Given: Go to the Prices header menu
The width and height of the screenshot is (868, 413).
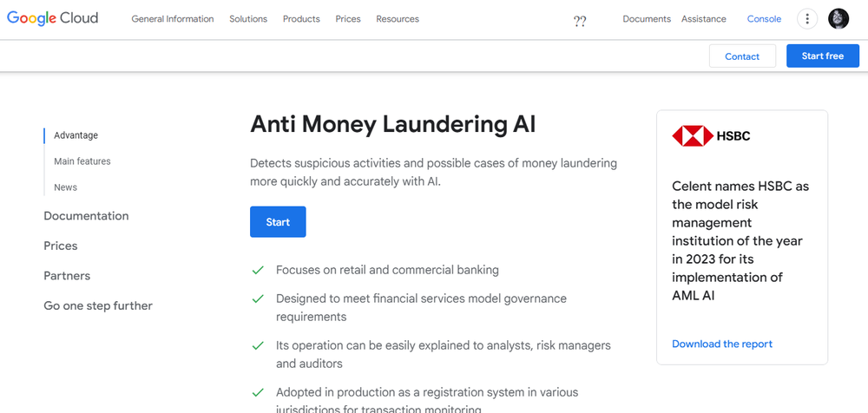Looking at the screenshot, I should point(348,19).
